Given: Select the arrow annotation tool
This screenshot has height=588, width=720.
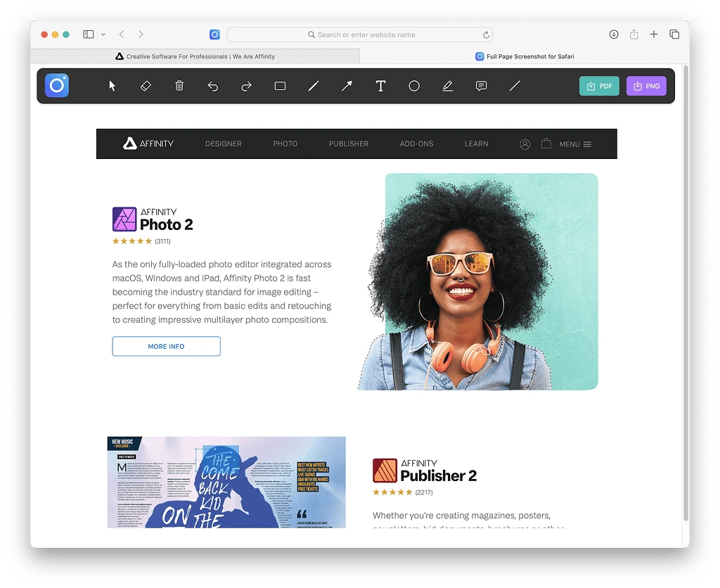Looking at the screenshot, I should (x=347, y=86).
